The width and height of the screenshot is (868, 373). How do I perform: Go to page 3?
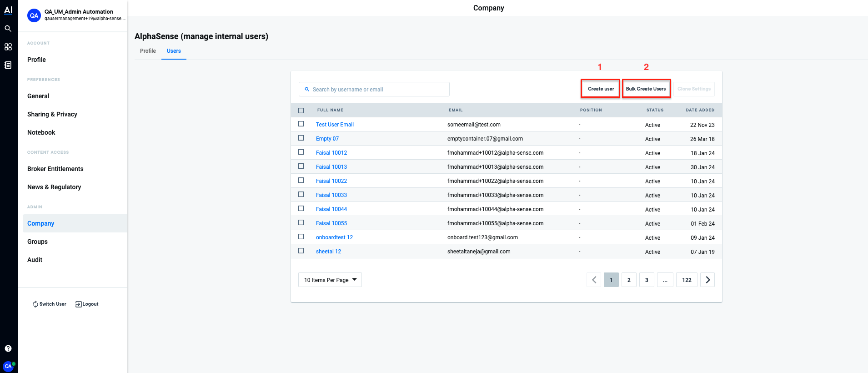click(x=647, y=280)
